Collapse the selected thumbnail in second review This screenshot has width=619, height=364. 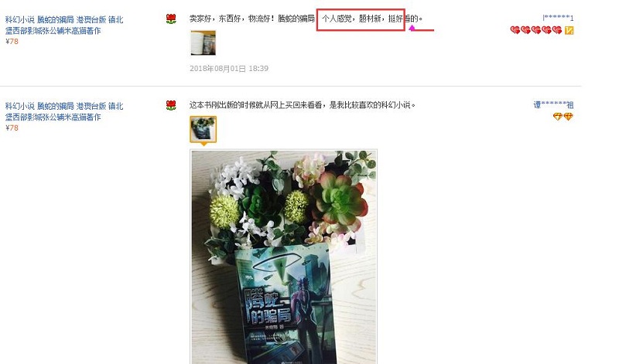tap(203, 129)
